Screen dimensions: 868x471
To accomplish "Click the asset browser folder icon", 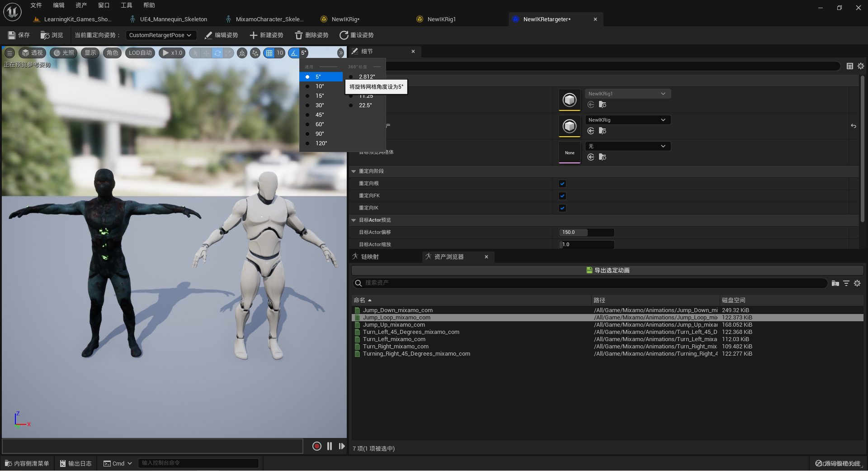I will tap(835, 283).
